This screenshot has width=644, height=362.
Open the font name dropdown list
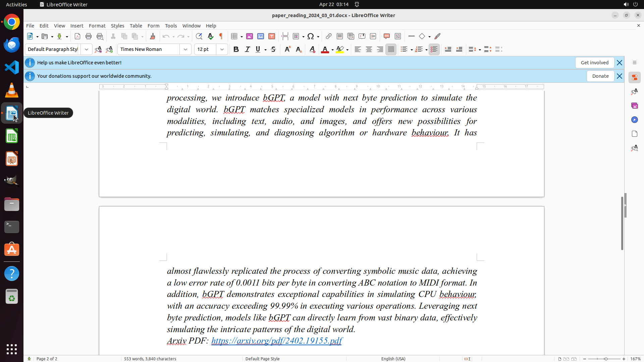pyautogui.click(x=185, y=49)
